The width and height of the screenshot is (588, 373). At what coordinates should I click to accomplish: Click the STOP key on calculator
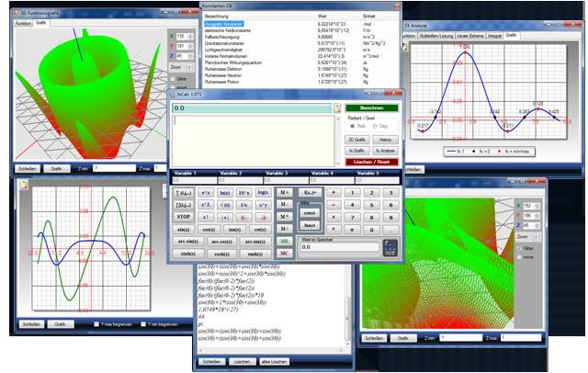[x=183, y=216]
